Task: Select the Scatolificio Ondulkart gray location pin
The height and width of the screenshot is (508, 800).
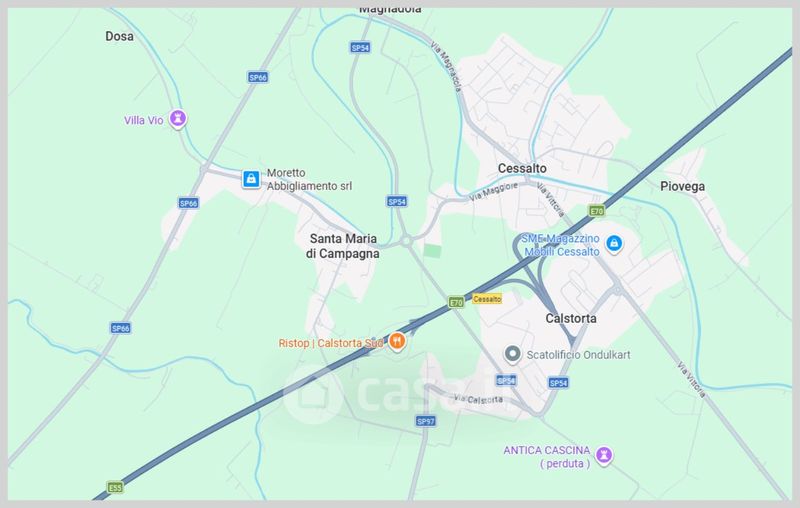Action: (512, 354)
